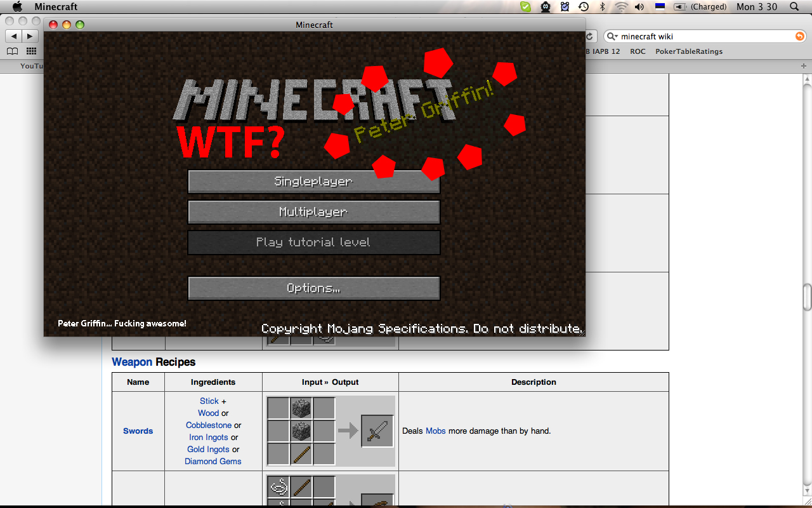Focus the 'minecraft wiki' search field

705,36
